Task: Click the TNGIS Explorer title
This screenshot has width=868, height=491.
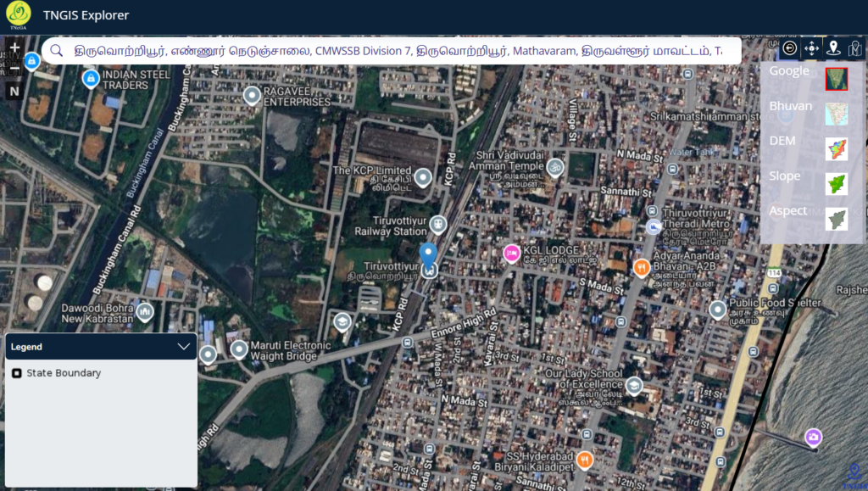Action: [x=86, y=14]
